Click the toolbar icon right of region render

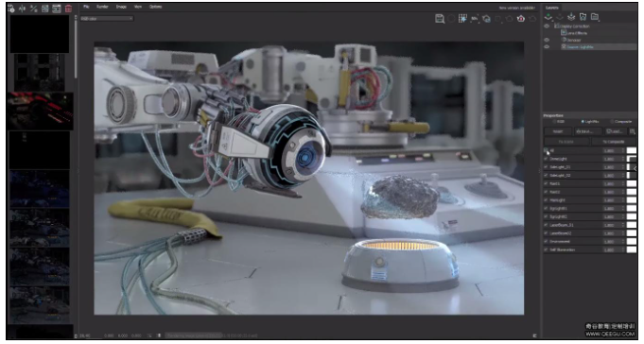pos(475,19)
